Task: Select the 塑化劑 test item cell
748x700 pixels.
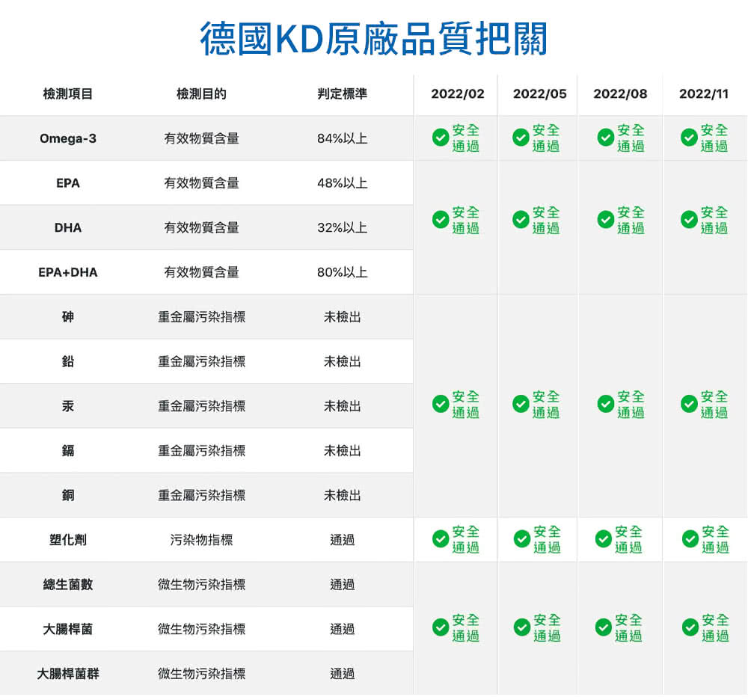Action: pyautogui.click(x=68, y=540)
